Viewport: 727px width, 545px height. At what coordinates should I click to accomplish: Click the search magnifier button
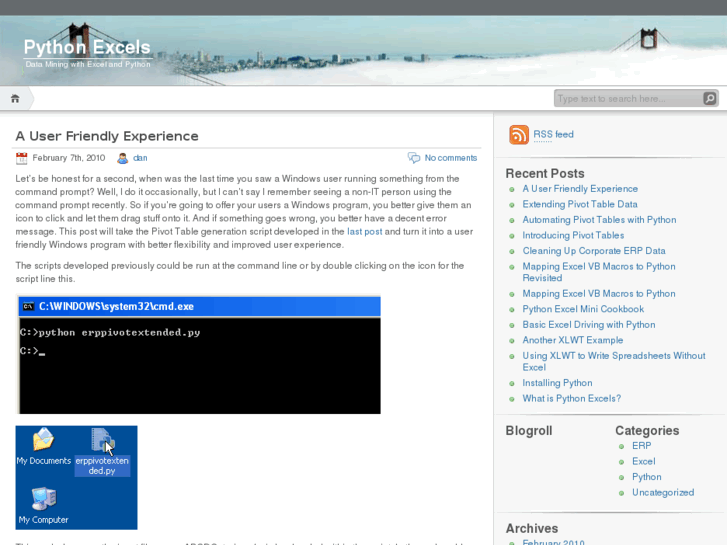pyautogui.click(x=709, y=98)
